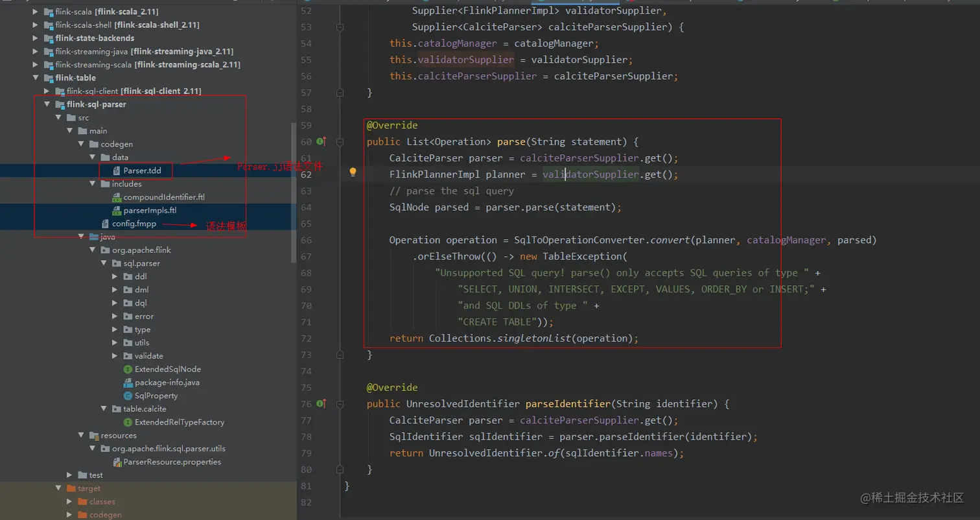This screenshot has width=980, height=520.
Task: Expand flink-state-backends folder
Action: 35,38
